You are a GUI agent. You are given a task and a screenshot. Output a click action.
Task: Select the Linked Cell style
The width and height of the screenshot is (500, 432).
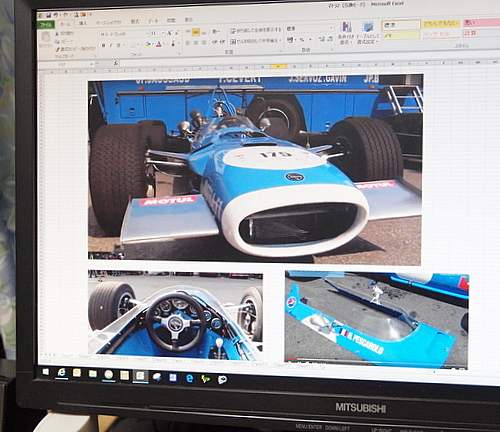pyautogui.click(x=442, y=34)
